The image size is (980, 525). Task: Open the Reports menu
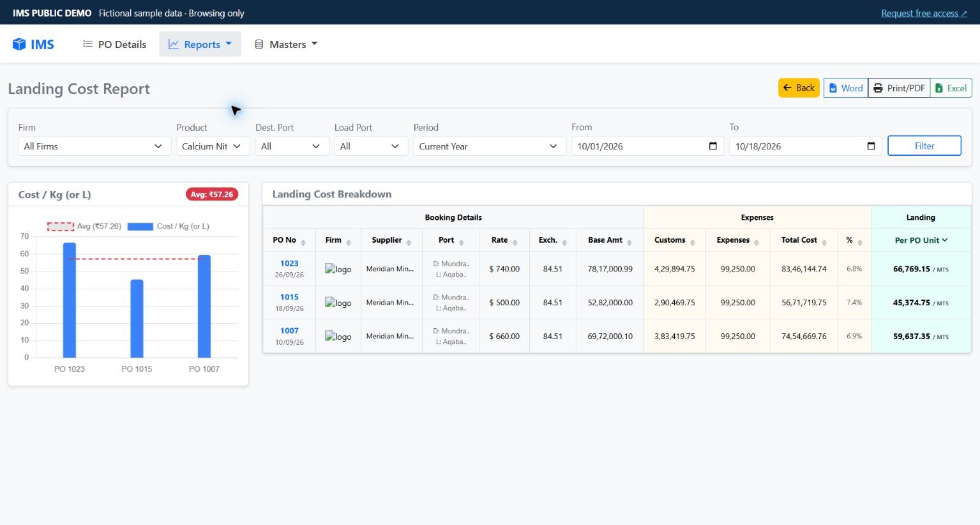point(200,44)
